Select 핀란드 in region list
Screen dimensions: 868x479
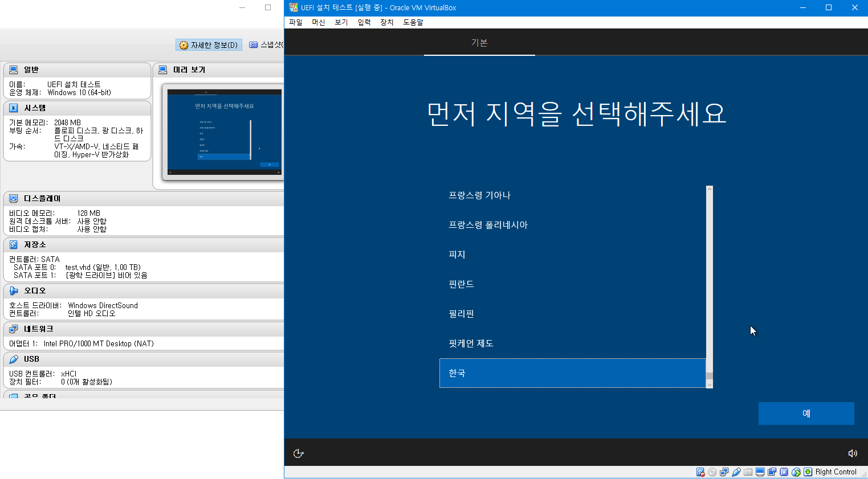(573, 284)
